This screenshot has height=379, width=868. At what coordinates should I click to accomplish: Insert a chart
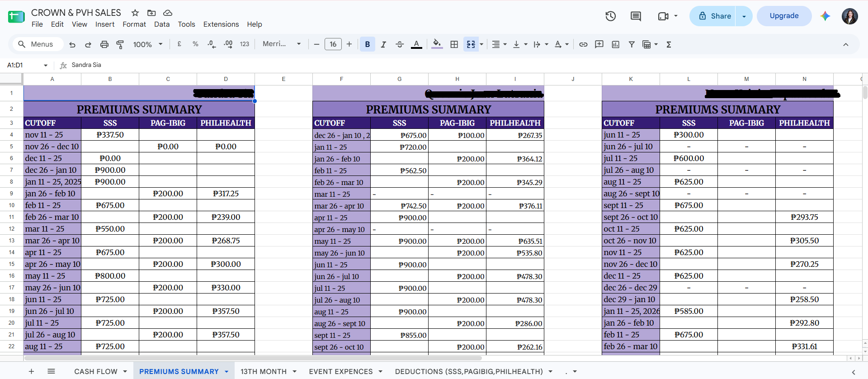[x=616, y=44]
